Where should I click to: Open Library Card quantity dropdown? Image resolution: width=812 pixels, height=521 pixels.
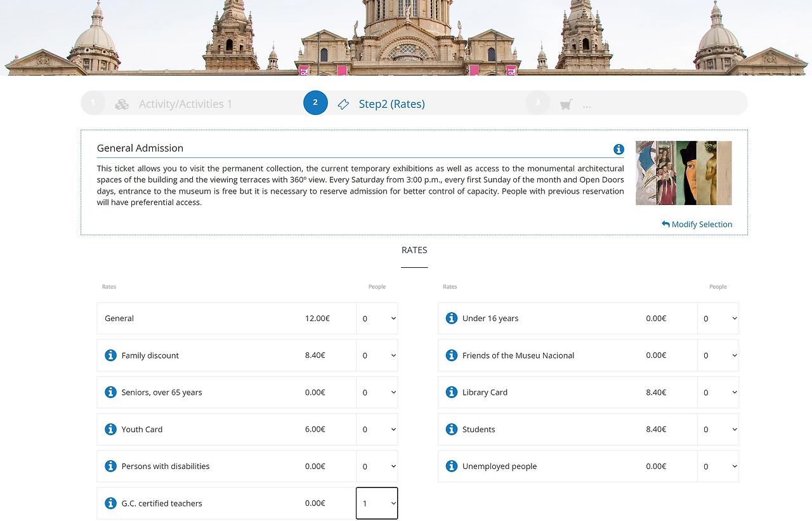[x=718, y=392]
